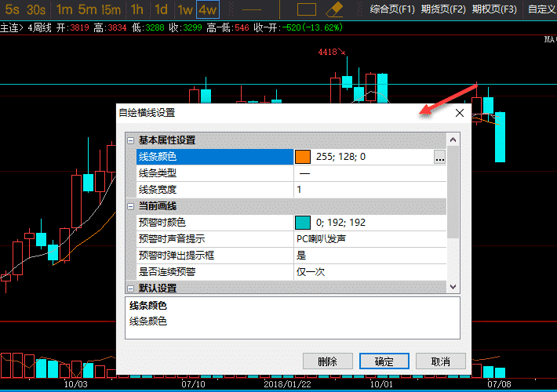This screenshot has width=557, height=392.
Task: Select the 预警时颜色 property row
Action: [x=291, y=223]
